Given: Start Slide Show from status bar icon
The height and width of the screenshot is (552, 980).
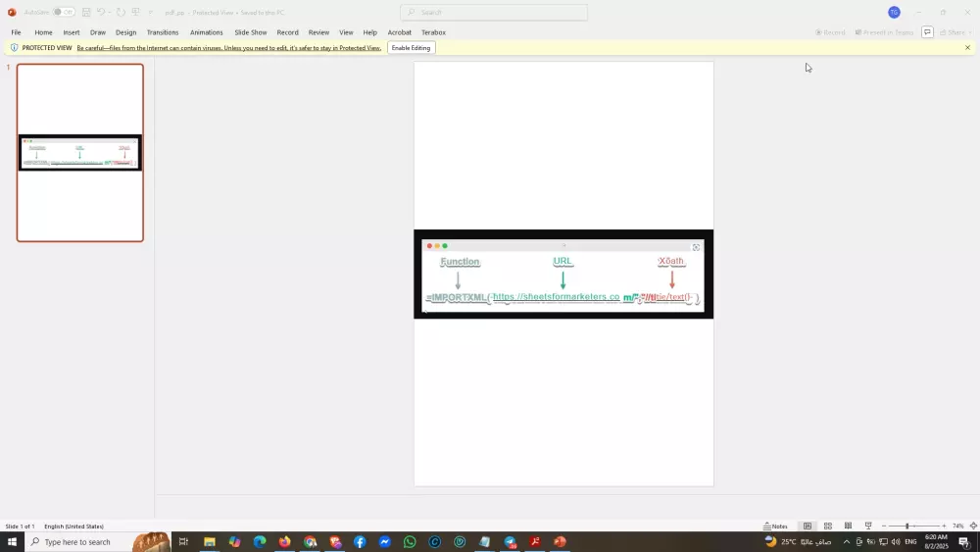Looking at the screenshot, I should (868, 527).
